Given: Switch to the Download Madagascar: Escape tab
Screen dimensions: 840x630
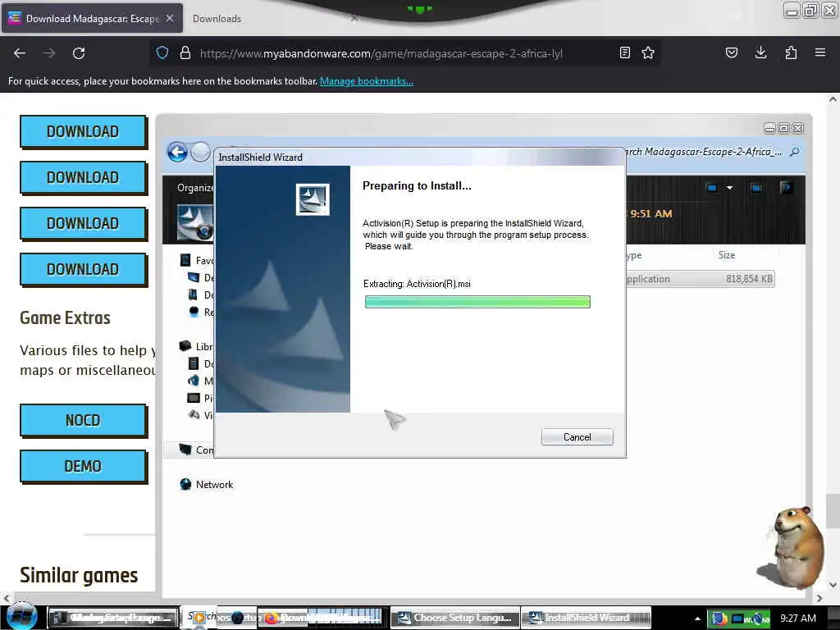Looking at the screenshot, I should click(92, 19).
